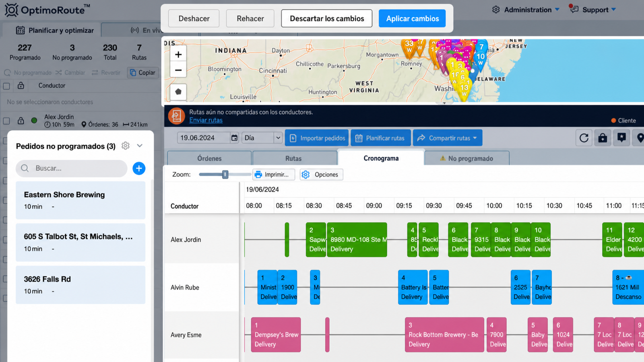Select Avery Esme's Rock Bottom Brewery block

pos(444,335)
